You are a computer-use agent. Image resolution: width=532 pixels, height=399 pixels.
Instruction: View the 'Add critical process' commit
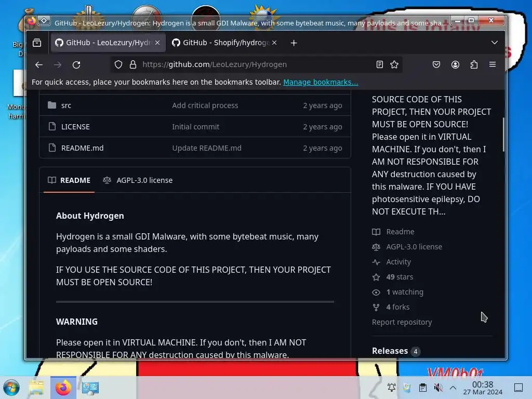205,105
